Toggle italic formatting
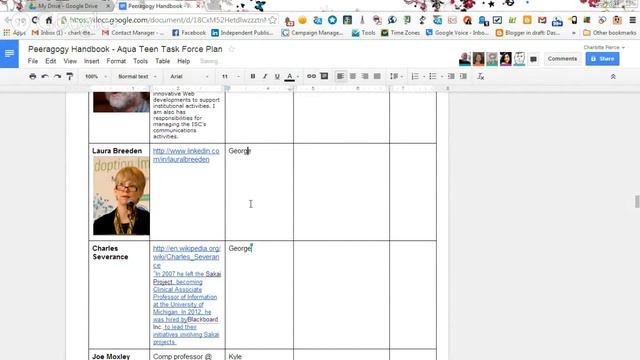The image size is (640, 360). tap(265, 76)
